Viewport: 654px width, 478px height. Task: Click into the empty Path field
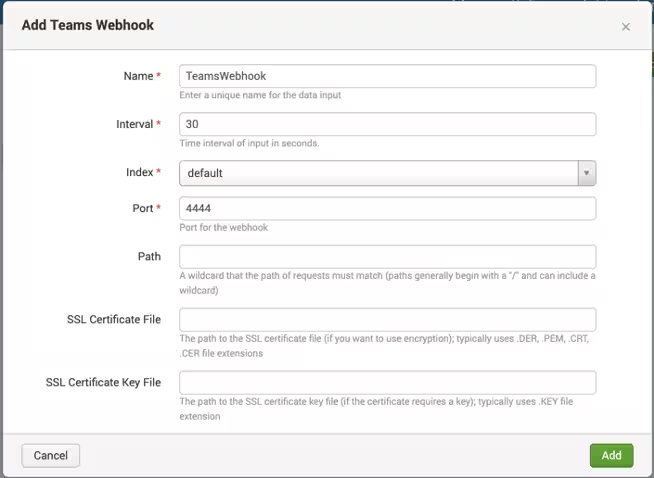[x=387, y=256]
